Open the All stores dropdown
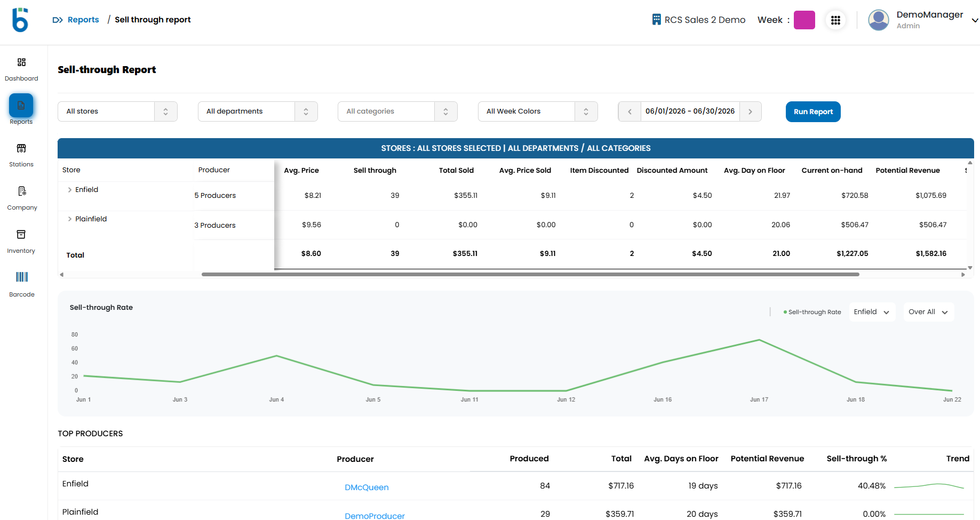 tap(117, 111)
